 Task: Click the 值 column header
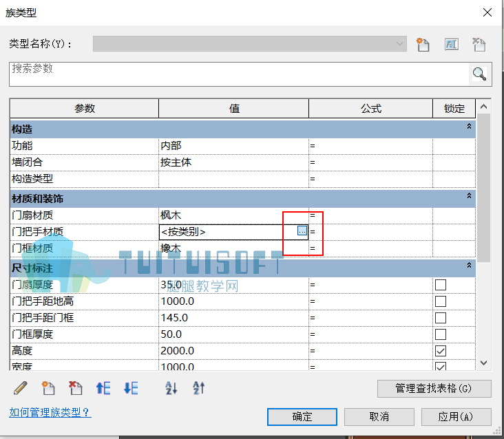233,109
